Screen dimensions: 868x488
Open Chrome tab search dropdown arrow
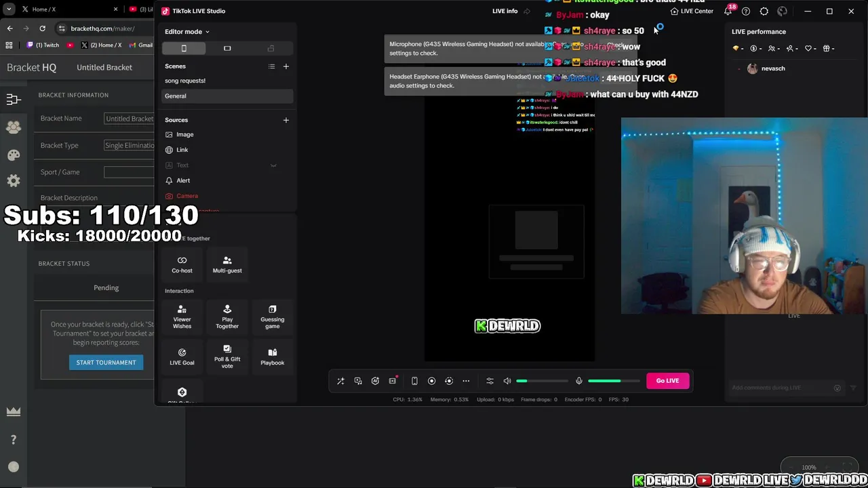click(x=9, y=9)
